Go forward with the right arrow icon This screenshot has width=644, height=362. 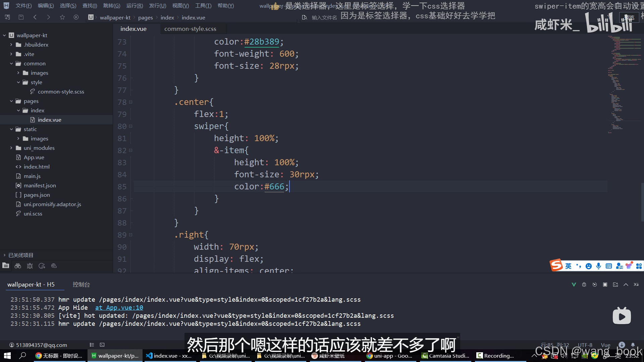(x=49, y=17)
